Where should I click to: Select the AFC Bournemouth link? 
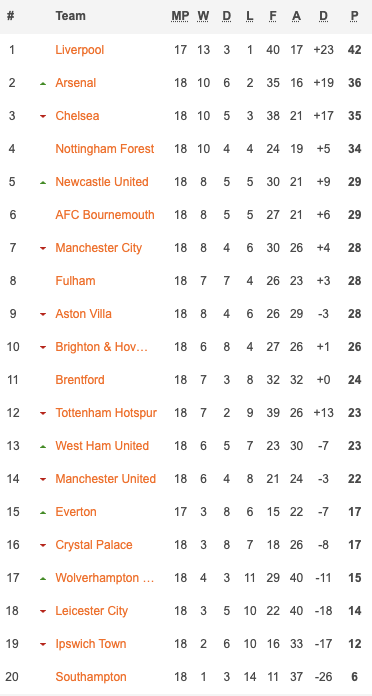[105, 215]
